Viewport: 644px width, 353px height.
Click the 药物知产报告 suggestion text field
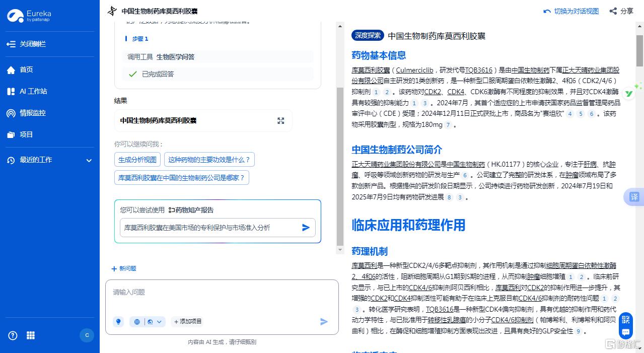(x=218, y=228)
